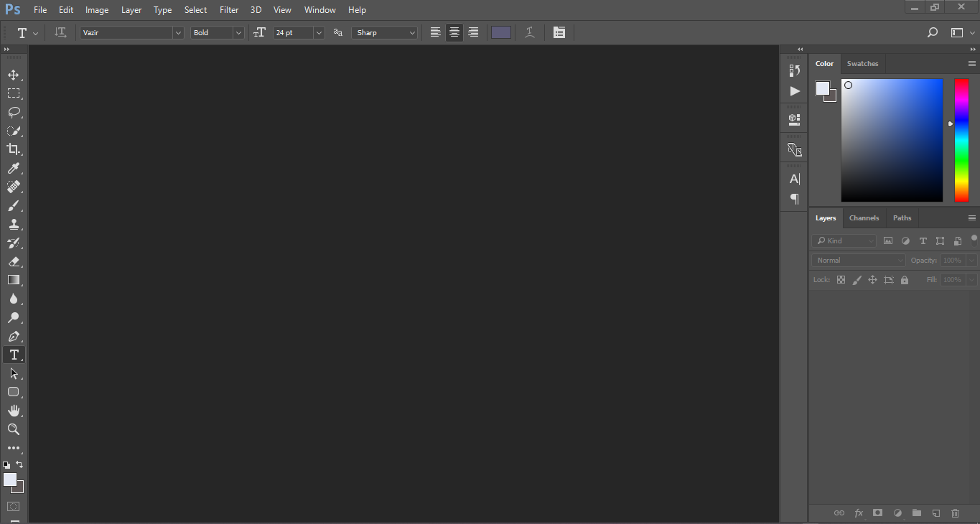This screenshot has height=524, width=980.
Task: Toggle type layer filter
Action: [923, 241]
